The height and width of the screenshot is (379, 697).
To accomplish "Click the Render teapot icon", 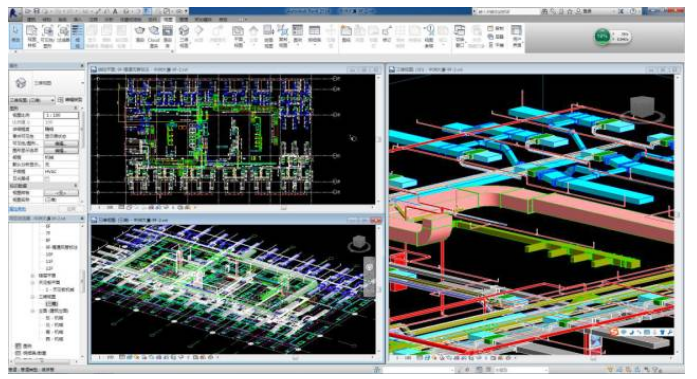I will (x=140, y=36).
